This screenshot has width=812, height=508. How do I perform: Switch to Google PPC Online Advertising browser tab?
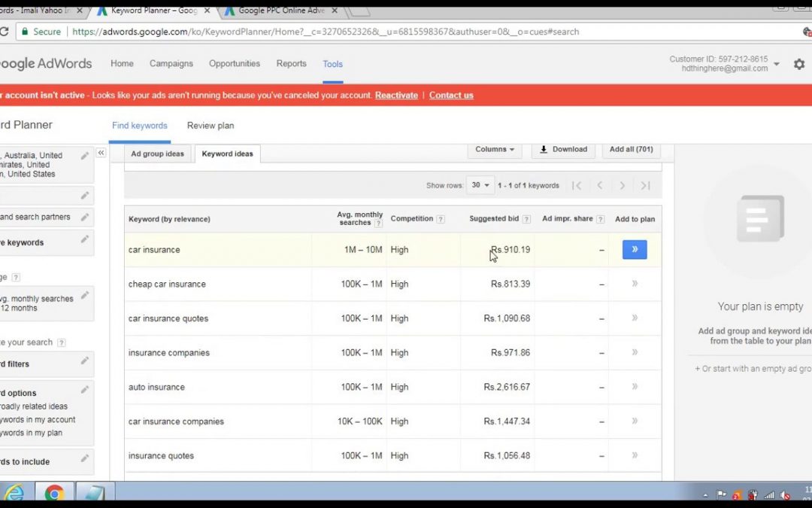point(280,11)
